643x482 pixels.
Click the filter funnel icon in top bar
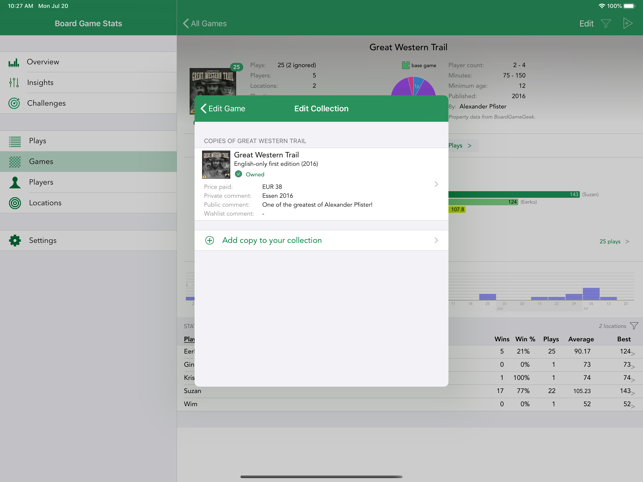click(606, 24)
